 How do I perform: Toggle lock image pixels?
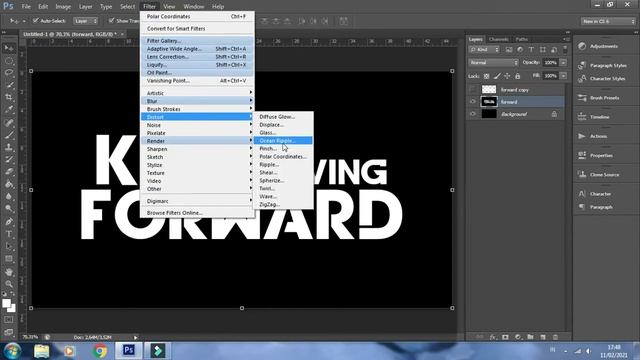coord(497,76)
